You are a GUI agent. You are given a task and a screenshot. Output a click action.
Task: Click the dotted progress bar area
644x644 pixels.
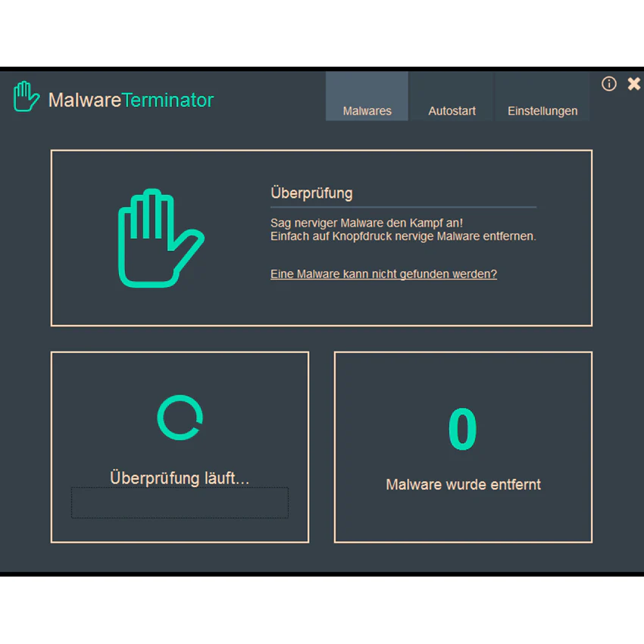click(x=180, y=503)
